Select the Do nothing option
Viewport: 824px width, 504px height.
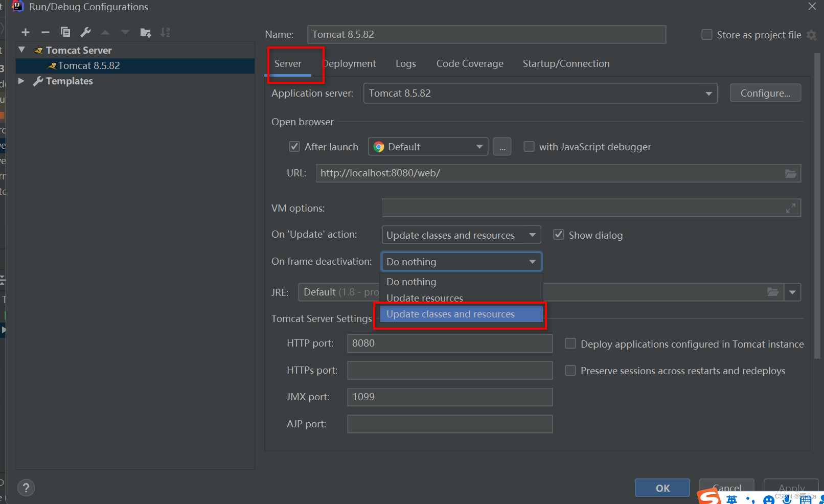(x=461, y=282)
